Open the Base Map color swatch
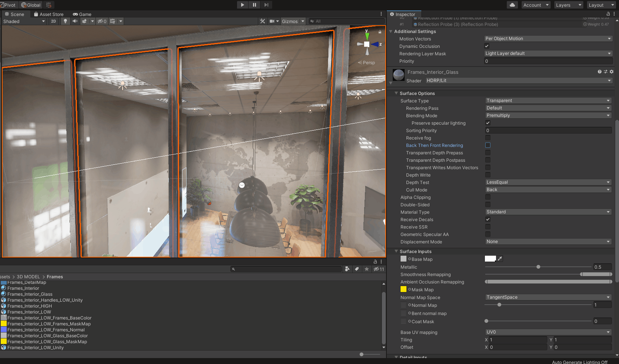Viewport: 619px width, 364px height. tap(490, 259)
